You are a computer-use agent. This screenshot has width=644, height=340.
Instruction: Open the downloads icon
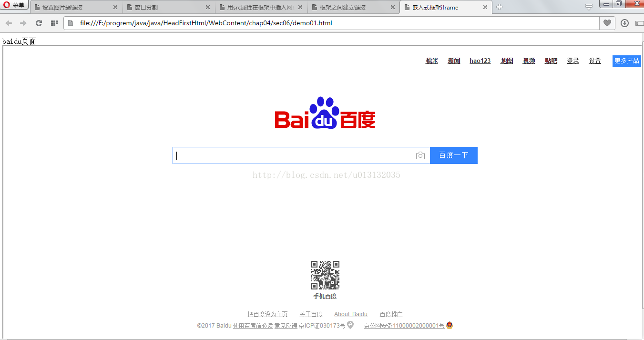tap(624, 23)
